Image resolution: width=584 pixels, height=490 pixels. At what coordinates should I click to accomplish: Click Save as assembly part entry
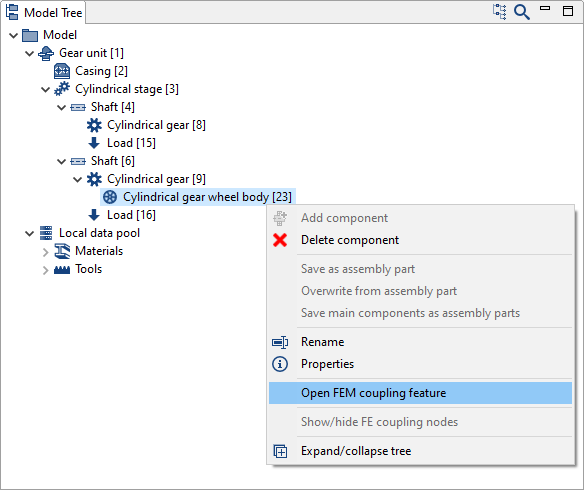click(x=420, y=269)
